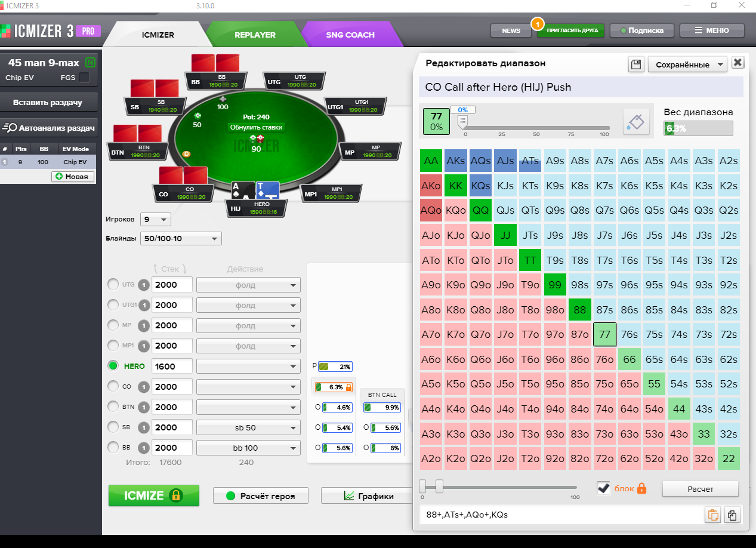Click the grey 1 badge in BB row
Image resolution: width=756 pixels, height=548 pixels.
coord(144,448)
